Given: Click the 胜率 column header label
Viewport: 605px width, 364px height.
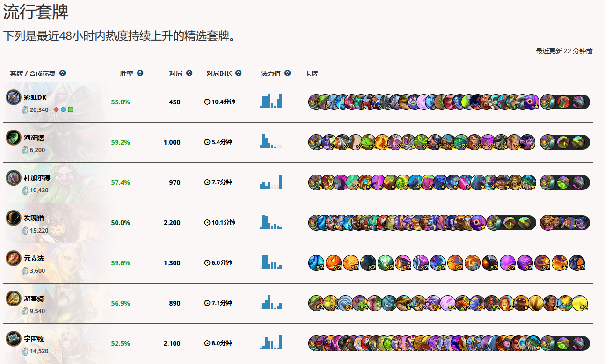Looking at the screenshot, I should (x=127, y=73).
